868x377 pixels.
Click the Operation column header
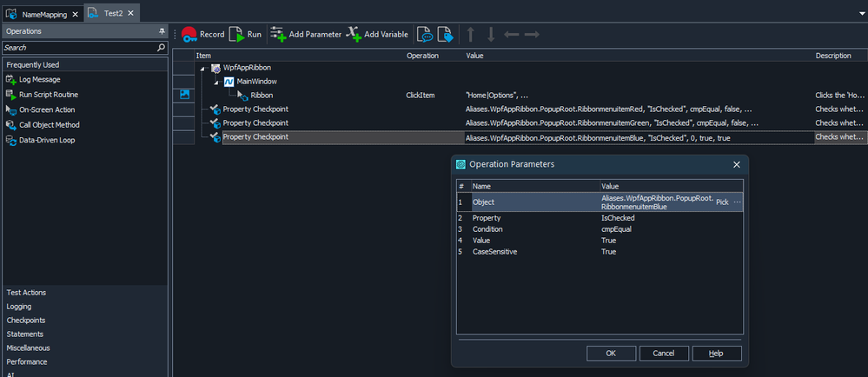coord(434,56)
